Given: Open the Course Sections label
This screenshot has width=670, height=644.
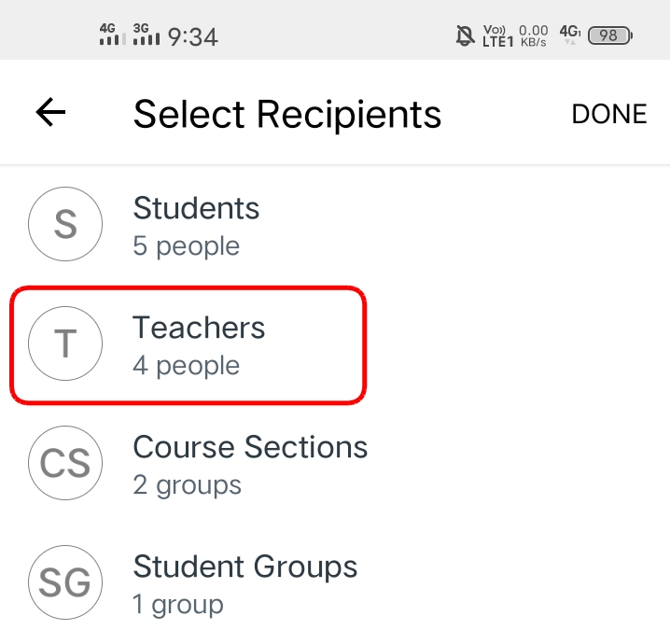Looking at the screenshot, I should [x=250, y=447].
